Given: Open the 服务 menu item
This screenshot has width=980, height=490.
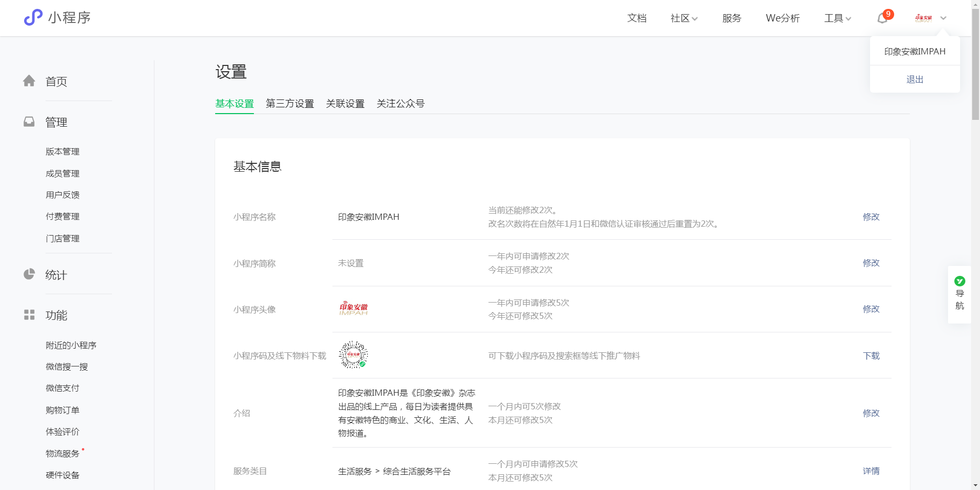Looking at the screenshot, I should coord(732,18).
